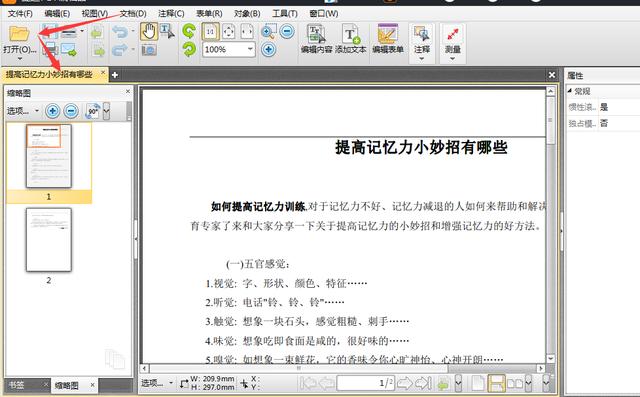Screen dimensions: 640x397
Task: Open the 窗口(W) menu
Action: pyautogui.click(x=324, y=13)
